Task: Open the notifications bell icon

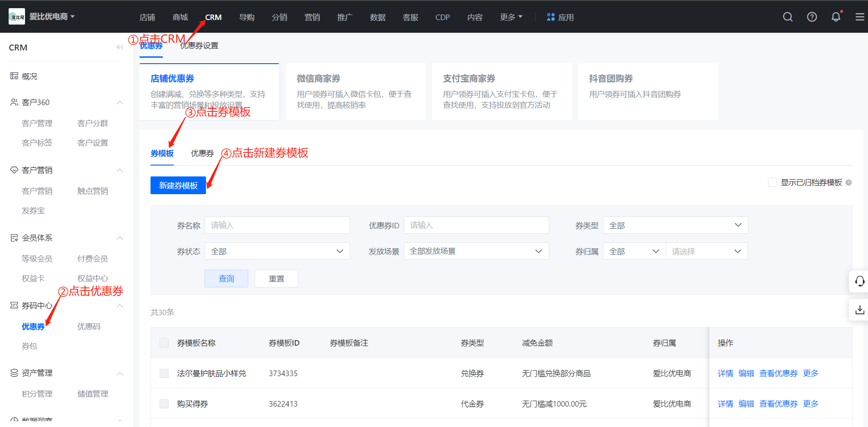Action: click(x=836, y=17)
